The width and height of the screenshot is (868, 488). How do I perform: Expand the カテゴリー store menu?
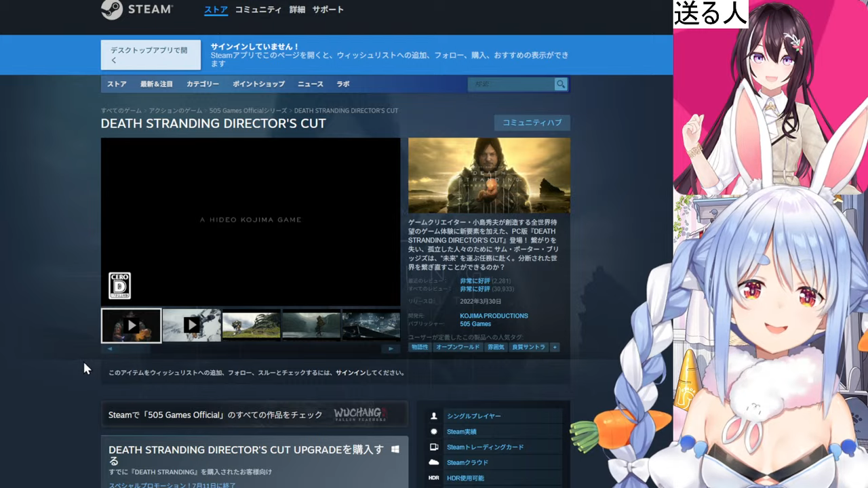203,84
